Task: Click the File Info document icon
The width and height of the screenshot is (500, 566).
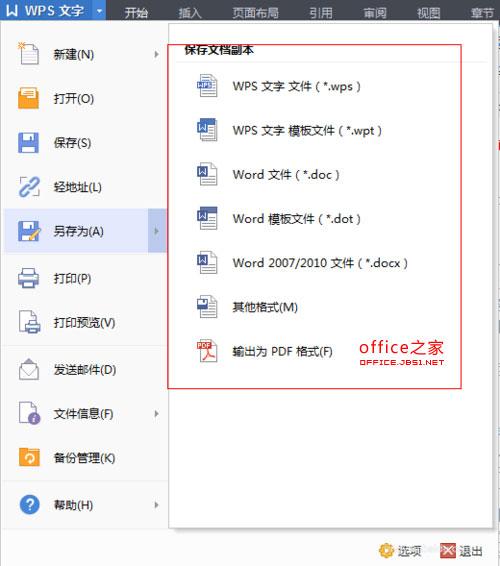Action: [x=29, y=413]
